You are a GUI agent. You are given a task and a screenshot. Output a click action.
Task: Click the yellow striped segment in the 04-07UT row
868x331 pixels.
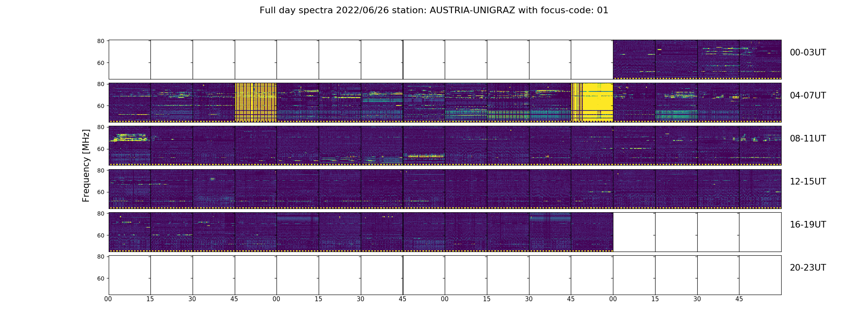(256, 102)
